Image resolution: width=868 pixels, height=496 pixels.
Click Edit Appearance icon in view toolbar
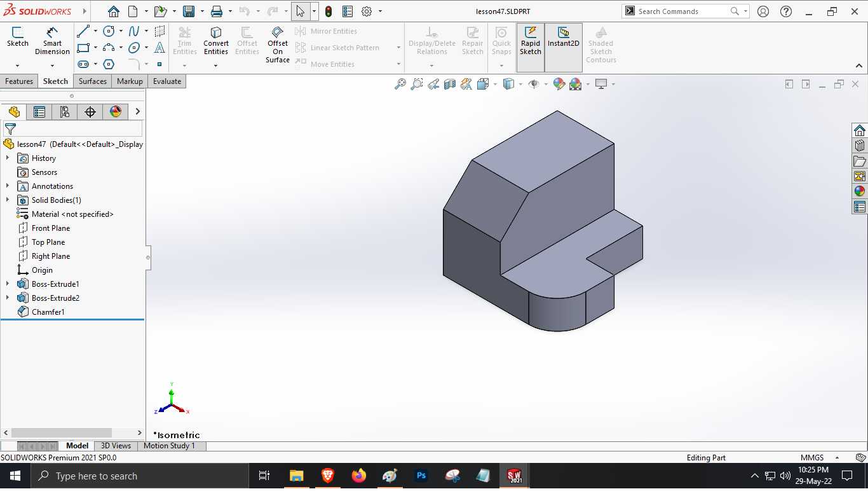(x=559, y=84)
